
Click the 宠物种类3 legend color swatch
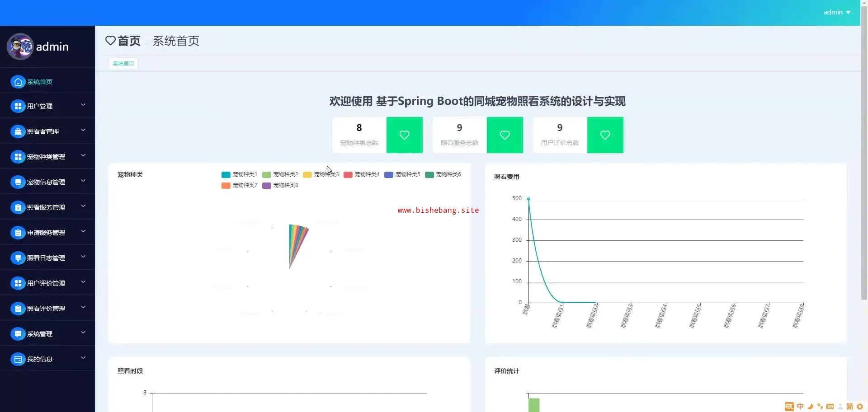307,175
